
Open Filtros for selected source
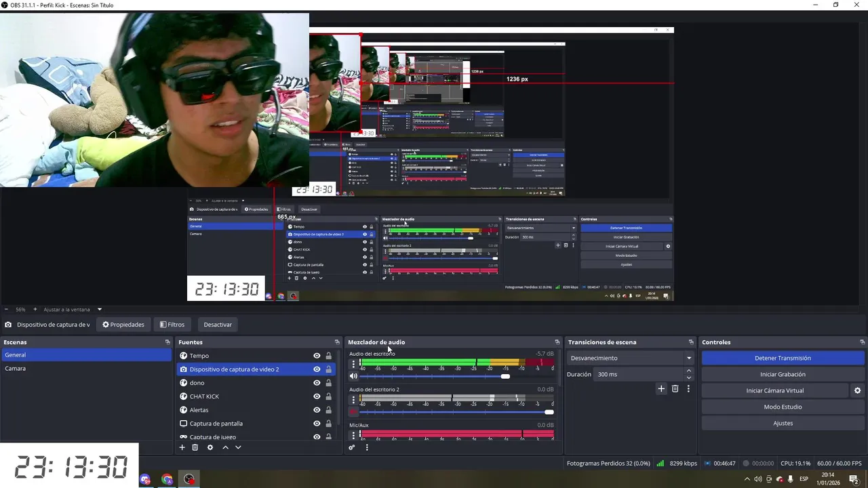click(x=172, y=325)
